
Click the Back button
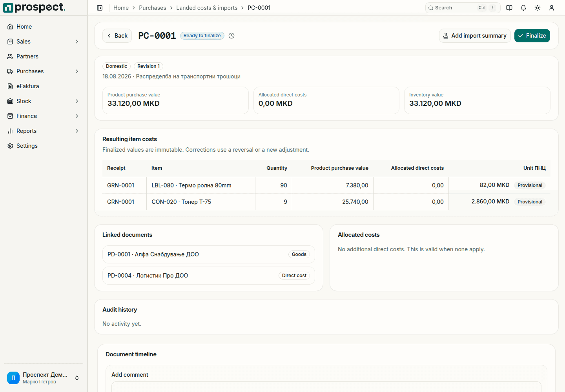click(117, 36)
